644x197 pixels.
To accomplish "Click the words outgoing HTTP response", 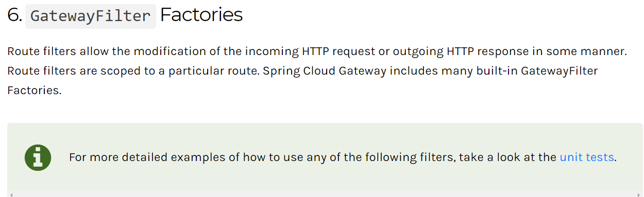I will 462,52.
